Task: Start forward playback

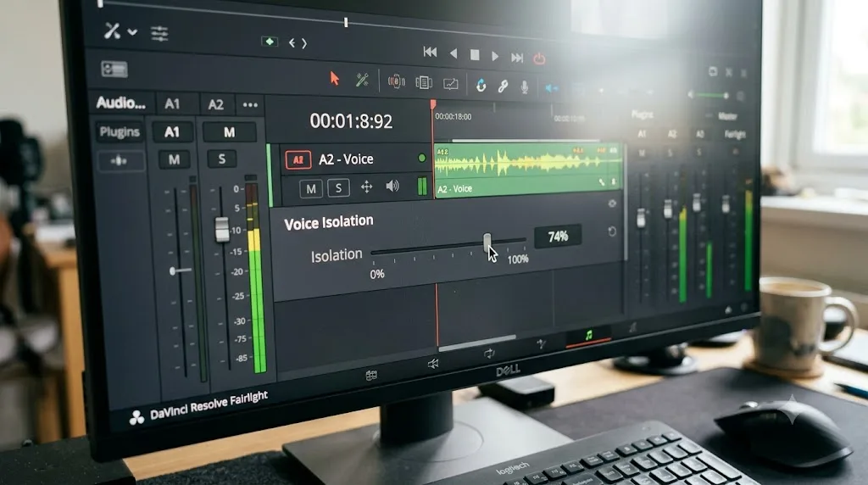Action: click(x=495, y=56)
